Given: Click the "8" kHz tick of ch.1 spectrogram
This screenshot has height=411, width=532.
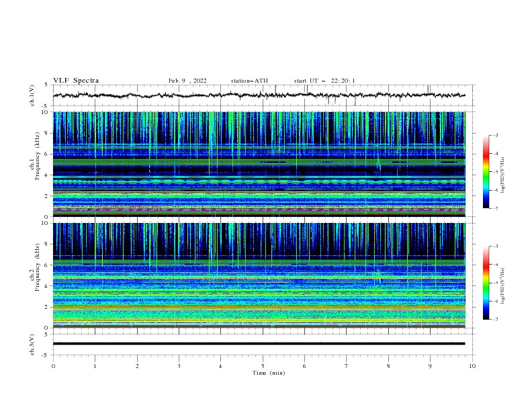Looking at the screenshot, I should 47,133.
